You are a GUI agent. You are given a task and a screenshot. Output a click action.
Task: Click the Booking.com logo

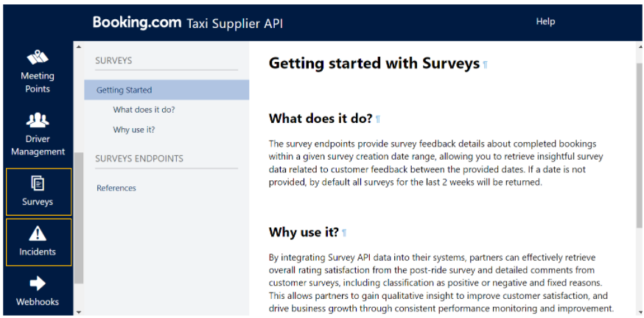137,22
